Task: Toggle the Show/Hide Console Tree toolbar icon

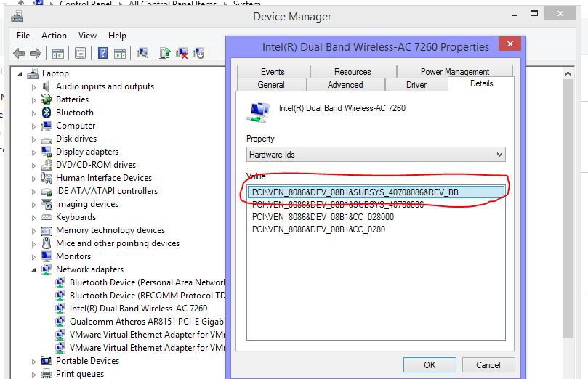Action: coord(57,54)
